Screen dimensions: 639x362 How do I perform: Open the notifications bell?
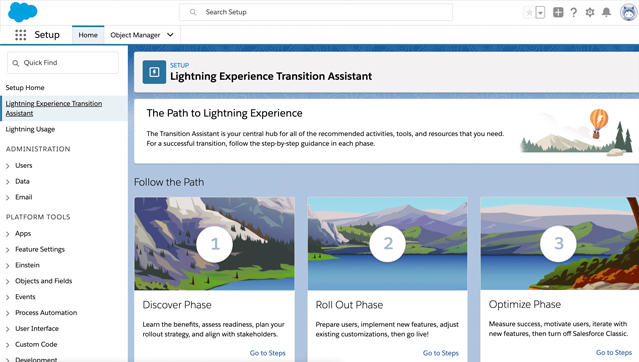(x=606, y=12)
